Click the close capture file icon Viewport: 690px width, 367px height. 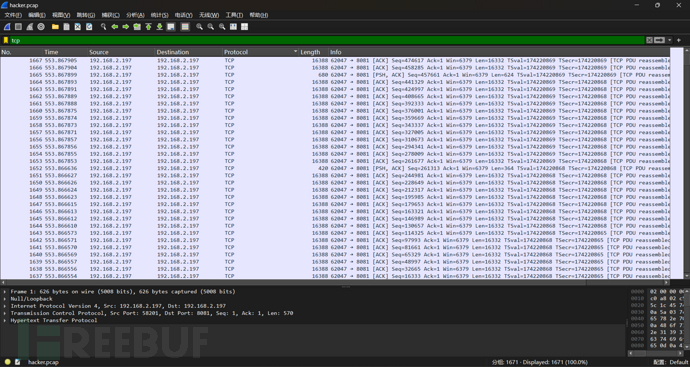(77, 27)
